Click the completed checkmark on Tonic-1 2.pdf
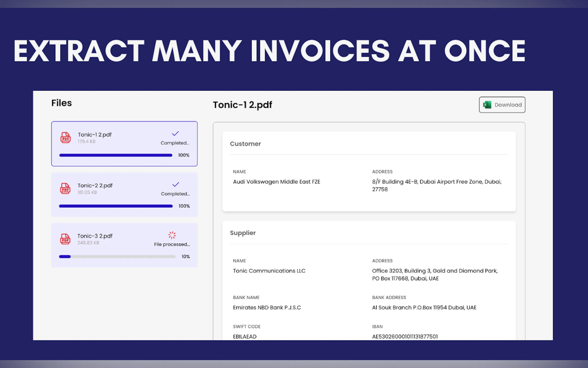Viewport: 588px width, 368px height. (x=175, y=134)
